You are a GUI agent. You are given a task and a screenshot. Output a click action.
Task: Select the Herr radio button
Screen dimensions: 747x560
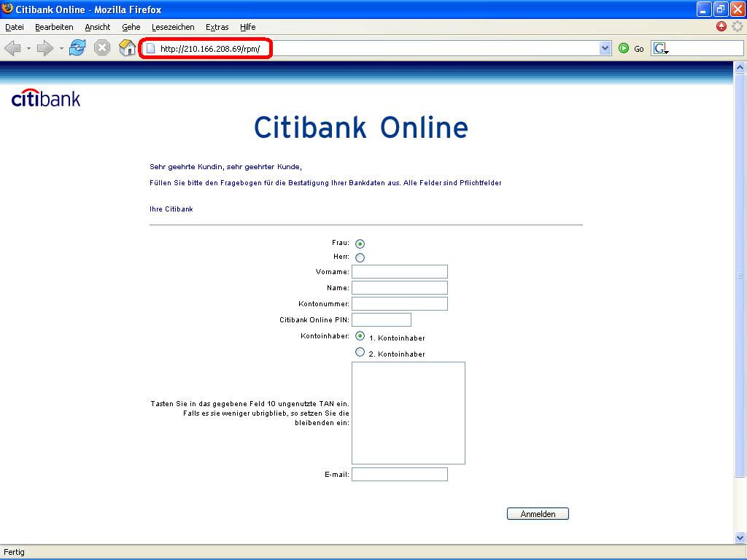click(360, 257)
